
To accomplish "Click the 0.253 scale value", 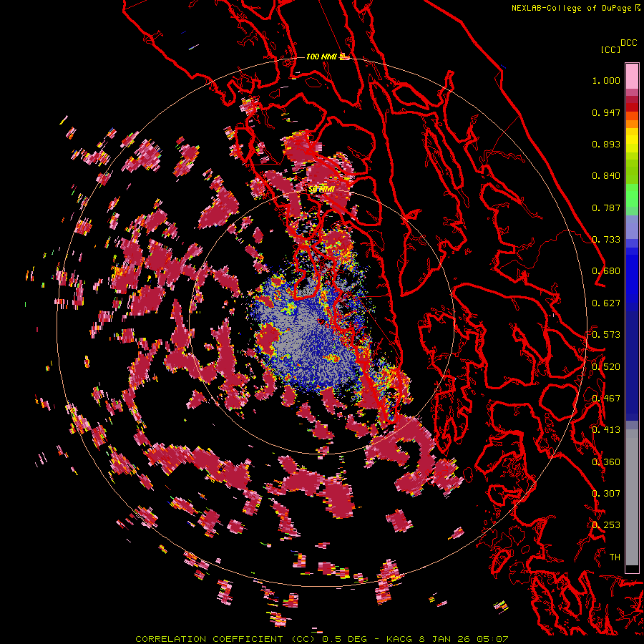I will (x=606, y=525).
